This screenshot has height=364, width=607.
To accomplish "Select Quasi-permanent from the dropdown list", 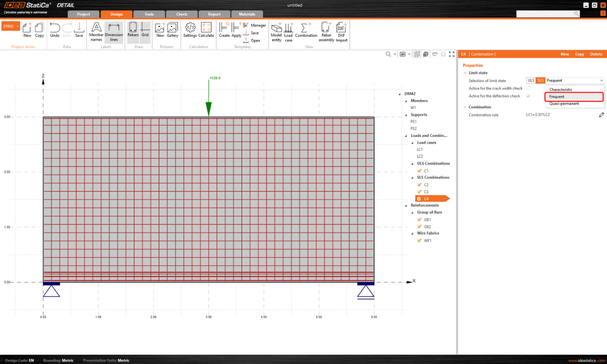I will [x=564, y=104].
